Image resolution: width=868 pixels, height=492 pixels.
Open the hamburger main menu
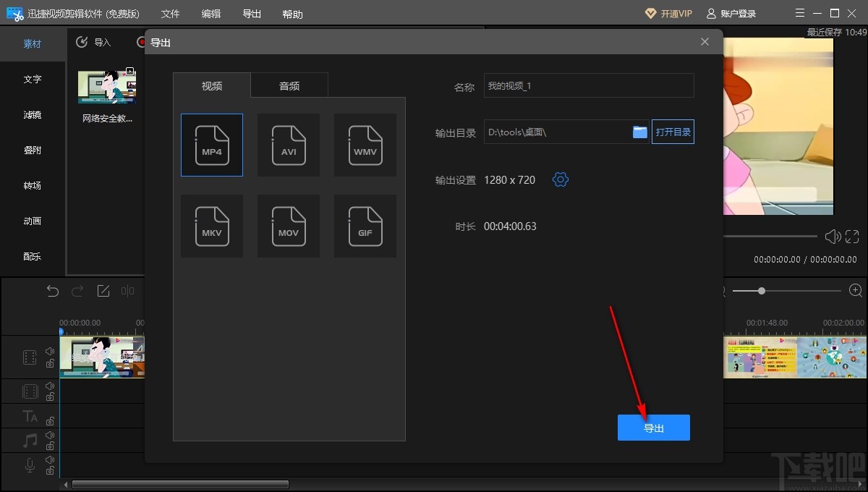(799, 13)
